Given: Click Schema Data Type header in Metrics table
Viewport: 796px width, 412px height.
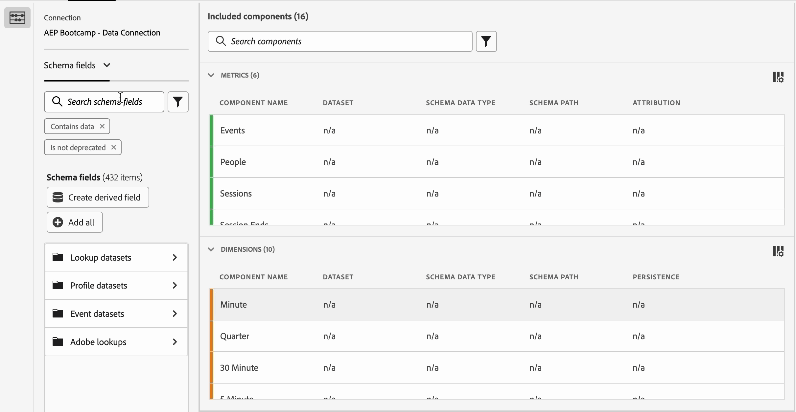Looking at the screenshot, I should coord(460,102).
